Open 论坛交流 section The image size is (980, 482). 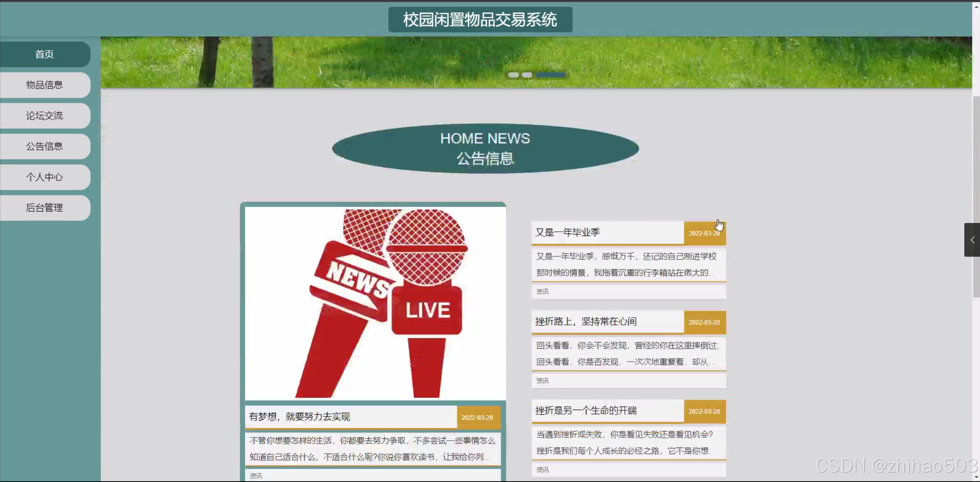tap(44, 115)
